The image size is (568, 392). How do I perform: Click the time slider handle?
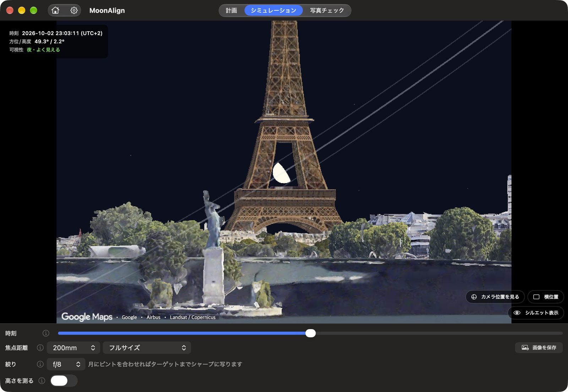(x=311, y=333)
